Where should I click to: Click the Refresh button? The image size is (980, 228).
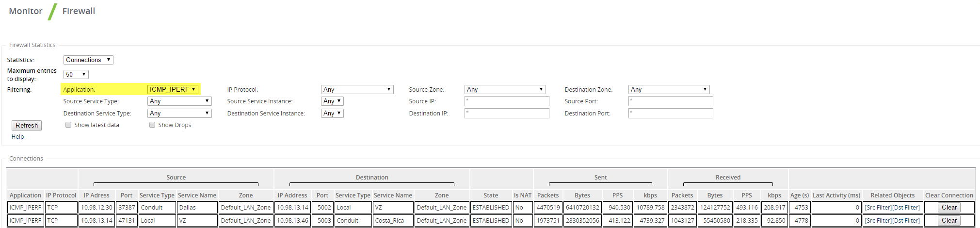tap(27, 125)
